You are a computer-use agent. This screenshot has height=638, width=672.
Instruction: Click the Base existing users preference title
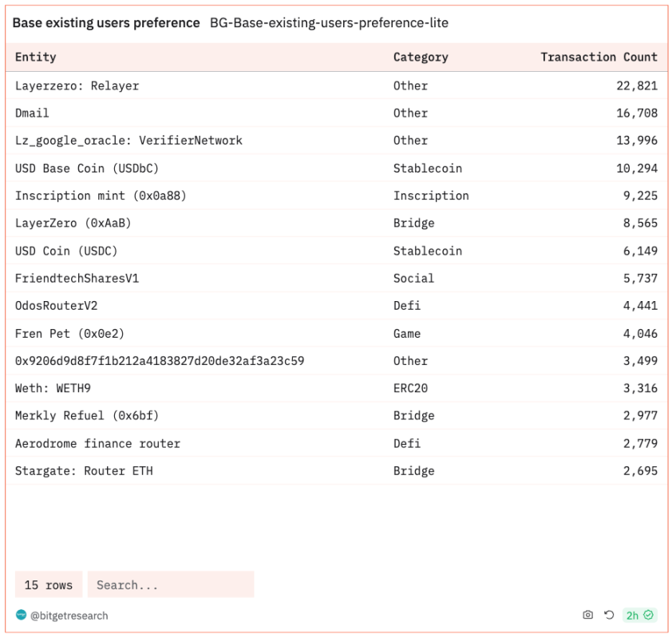(106, 23)
